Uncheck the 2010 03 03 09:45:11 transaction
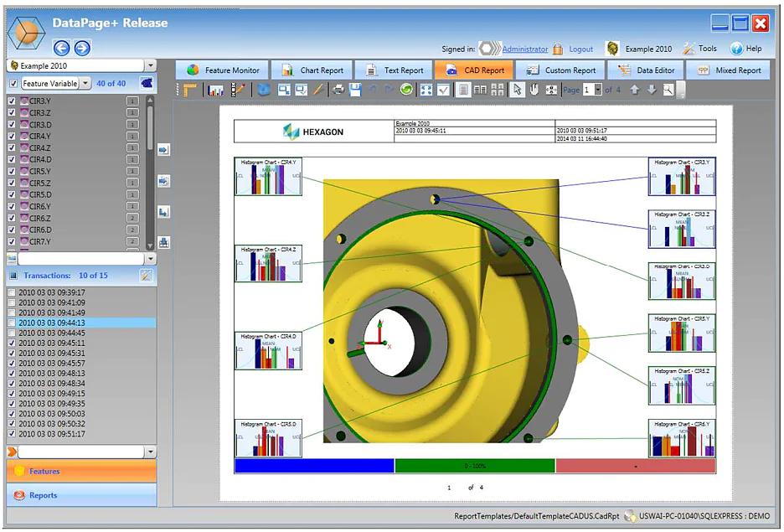 [x=12, y=343]
